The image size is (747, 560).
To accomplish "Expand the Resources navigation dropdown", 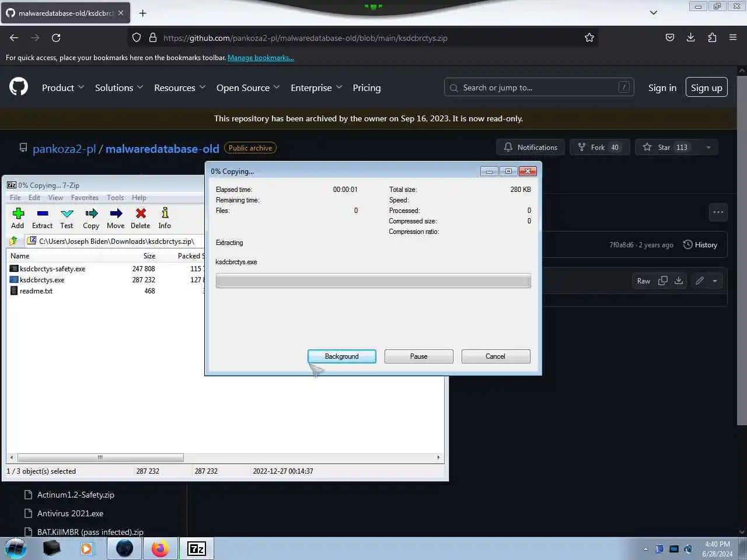I will (x=180, y=87).
